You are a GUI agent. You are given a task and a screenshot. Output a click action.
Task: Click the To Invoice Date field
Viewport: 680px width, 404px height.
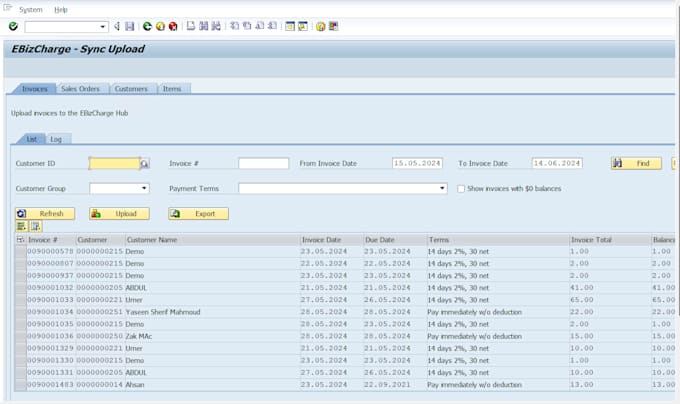pyautogui.click(x=557, y=163)
